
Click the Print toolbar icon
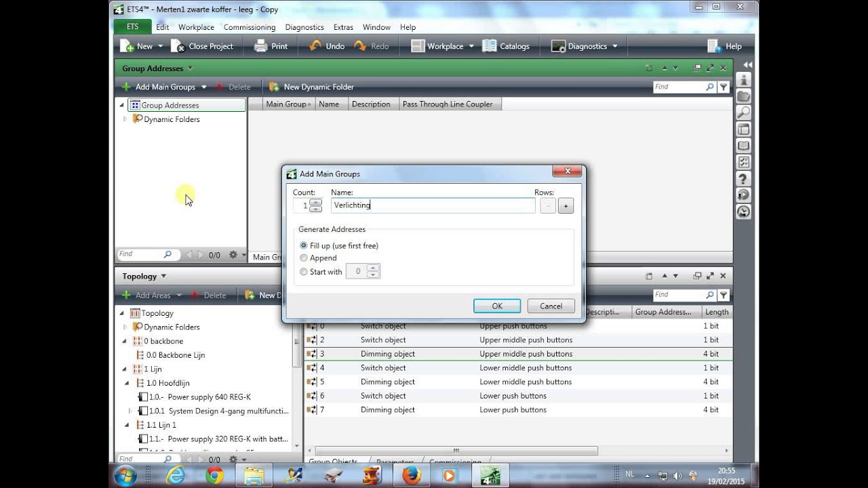[261, 46]
